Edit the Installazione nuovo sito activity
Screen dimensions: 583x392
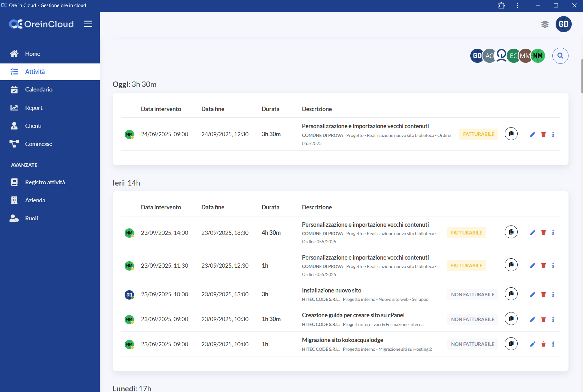click(x=532, y=294)
